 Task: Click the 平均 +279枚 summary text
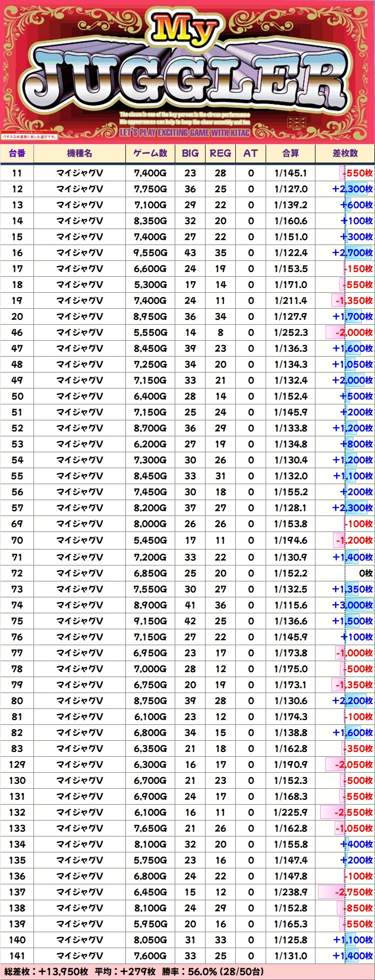point(125,971)
